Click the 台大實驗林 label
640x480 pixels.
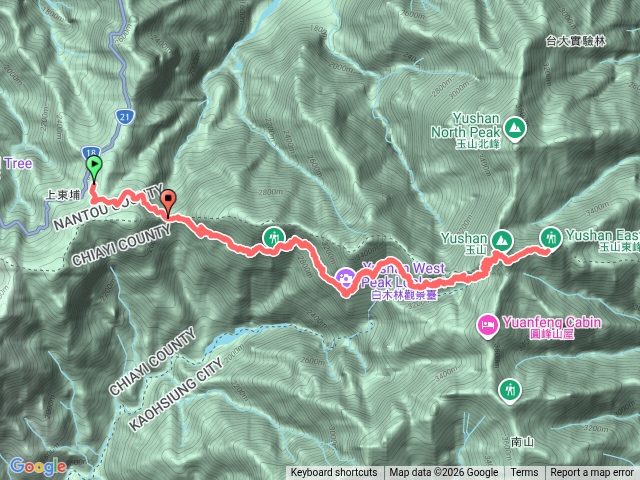click(576, 41)
